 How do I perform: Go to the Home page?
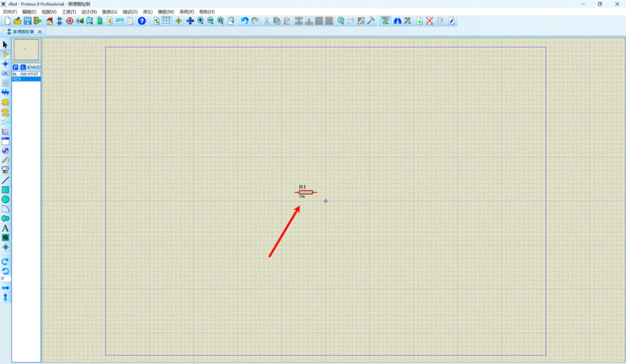click(50, 20)
